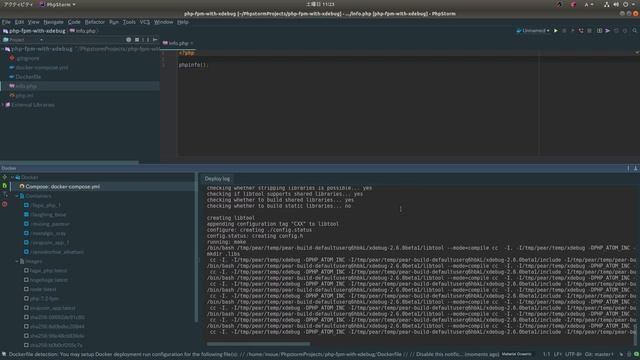Click the Docker connect icon in Docker panel
The image size is (640, 360).
(4, 178)
